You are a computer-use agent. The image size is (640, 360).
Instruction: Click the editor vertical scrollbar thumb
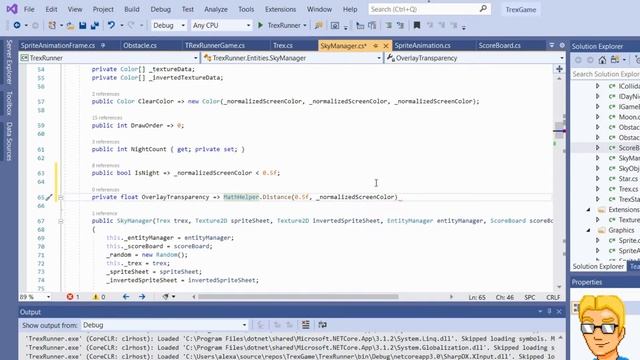point(559,130)
